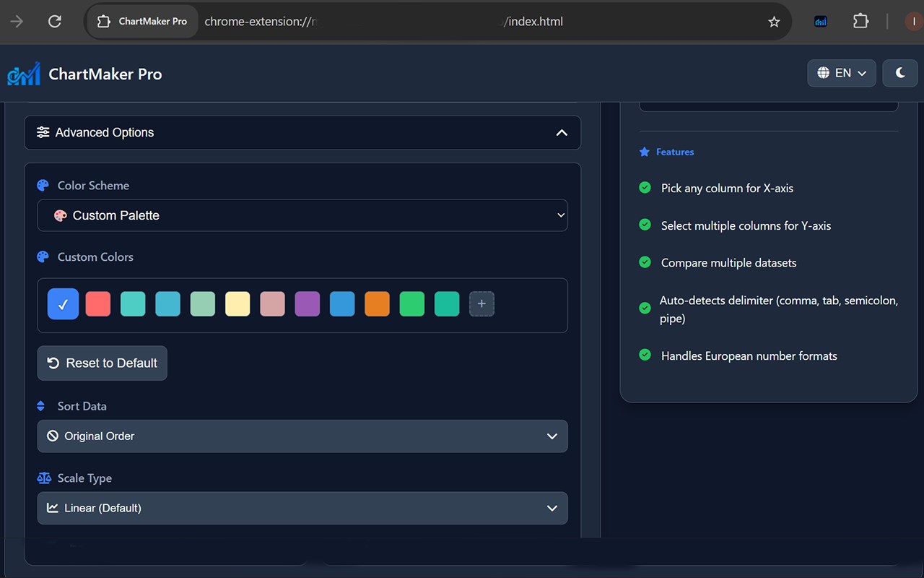Pick the dusty pink color swatch

click(272, 304)
